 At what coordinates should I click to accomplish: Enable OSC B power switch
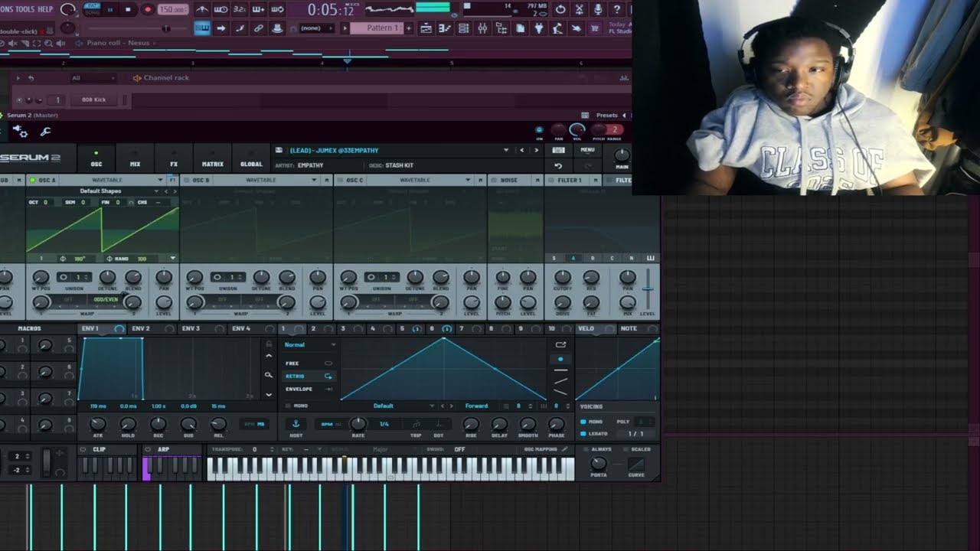click(185, 180)
